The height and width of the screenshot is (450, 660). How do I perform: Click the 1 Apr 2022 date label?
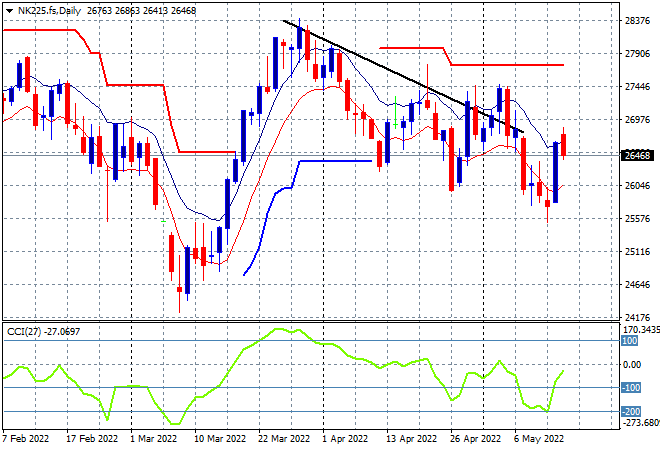pos(345,439)
